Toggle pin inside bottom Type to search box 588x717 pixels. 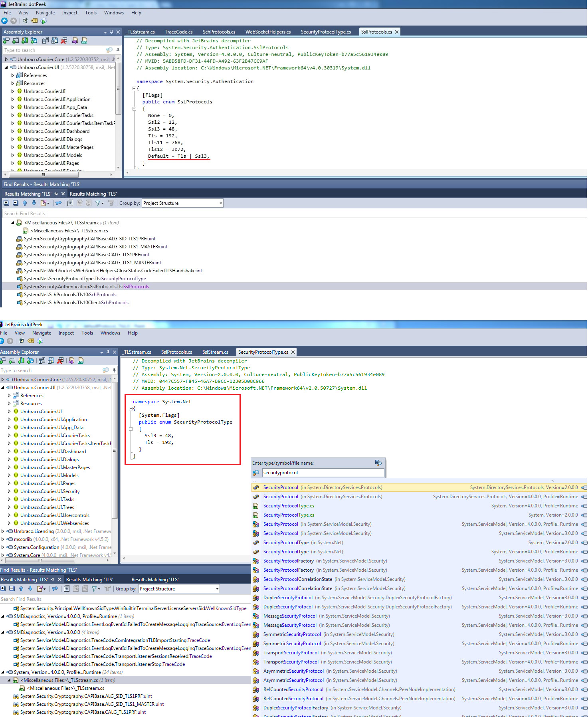coord(114,370)
